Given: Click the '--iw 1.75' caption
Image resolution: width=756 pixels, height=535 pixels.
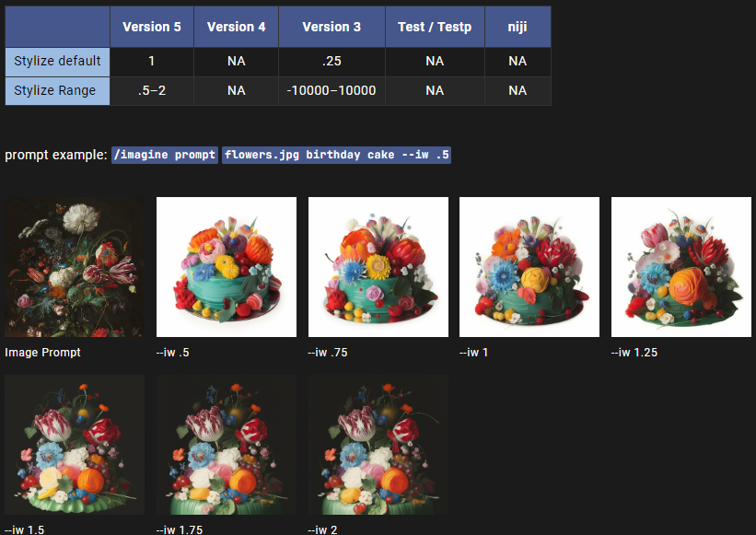Looking at the screenshot, I should (x=180, y=529).
